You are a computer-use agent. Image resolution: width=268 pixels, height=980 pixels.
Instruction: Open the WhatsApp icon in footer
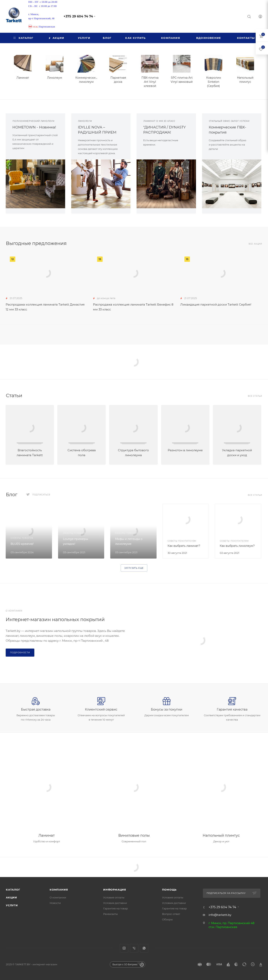pos(144,948)
